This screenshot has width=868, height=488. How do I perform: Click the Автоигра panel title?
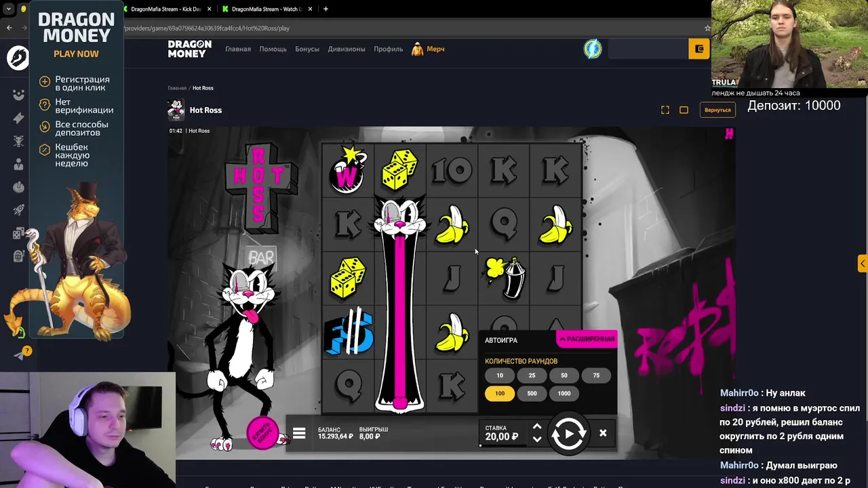pyautogui.click(x=501, y=340)
